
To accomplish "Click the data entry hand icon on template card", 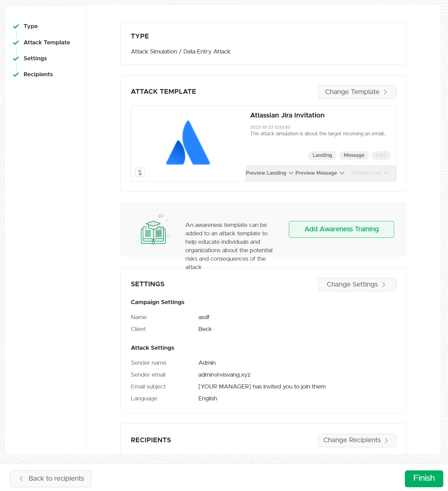I will 140,172.
